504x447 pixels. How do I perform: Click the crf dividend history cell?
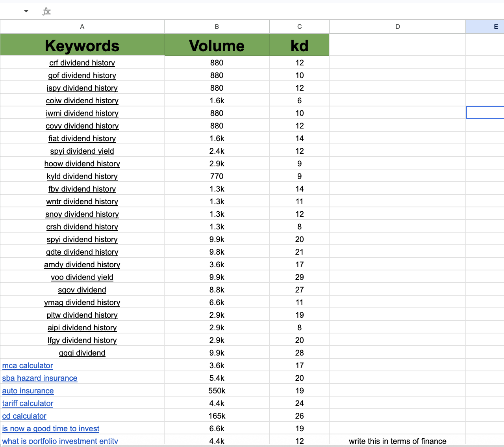coord(82,63)
